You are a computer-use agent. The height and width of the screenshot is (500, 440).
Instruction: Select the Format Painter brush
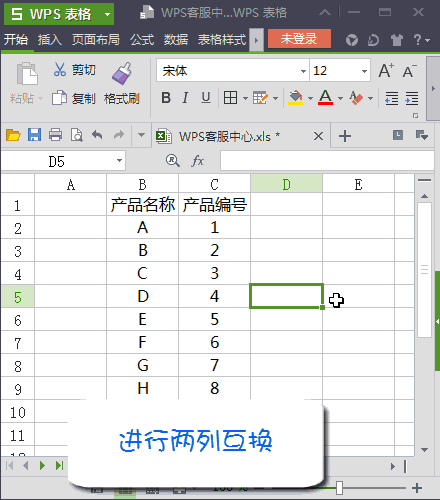point(122,73)
